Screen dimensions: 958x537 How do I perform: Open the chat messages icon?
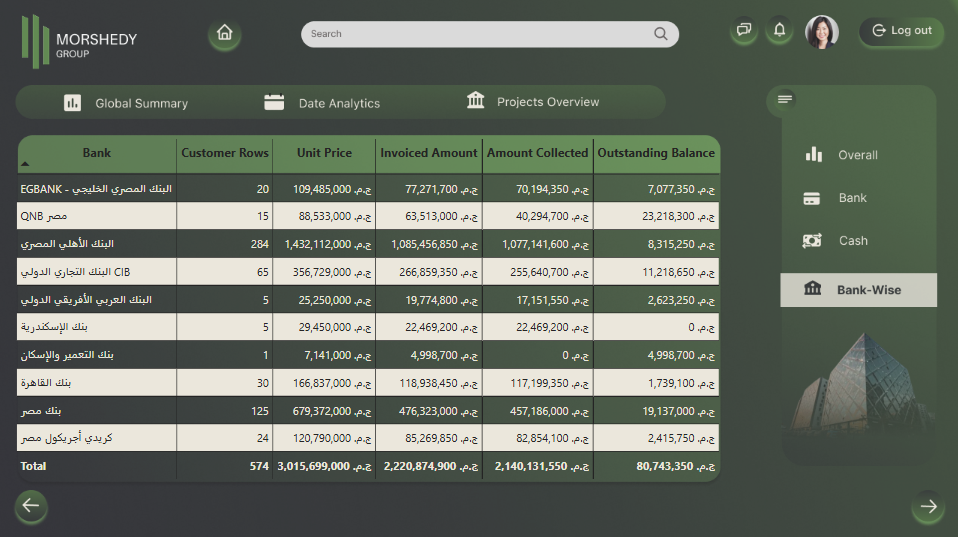744,30
